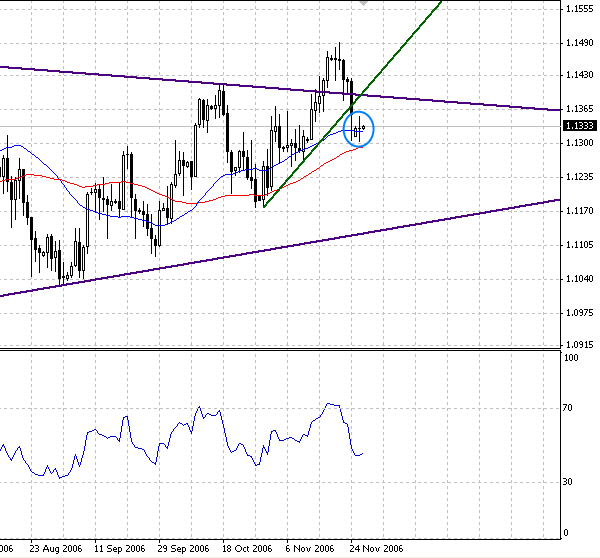Click the 23 Aug 2006 date label

click(55, 549)
